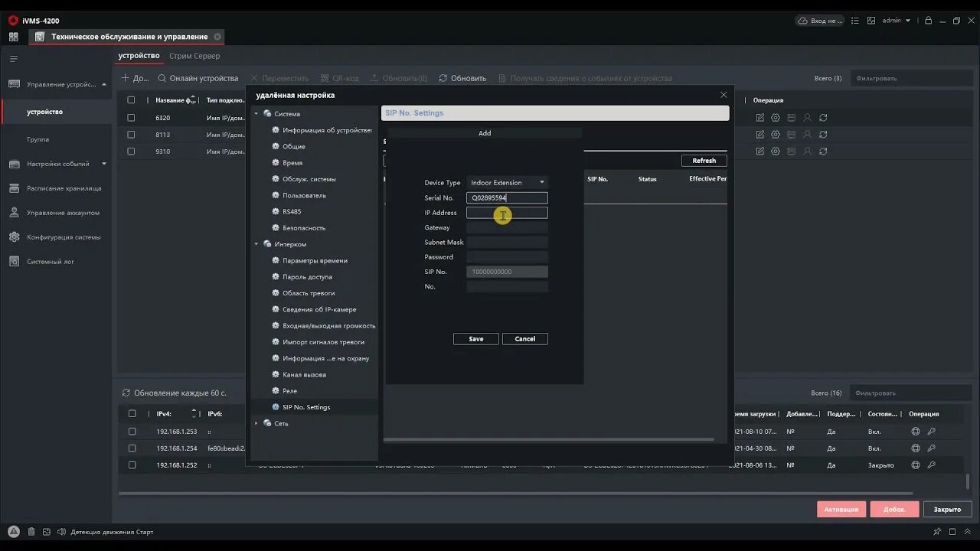Click the key password icon for 192.168.1.253
Viewport: 980px width, 551px height.
(x=931, y=432)
